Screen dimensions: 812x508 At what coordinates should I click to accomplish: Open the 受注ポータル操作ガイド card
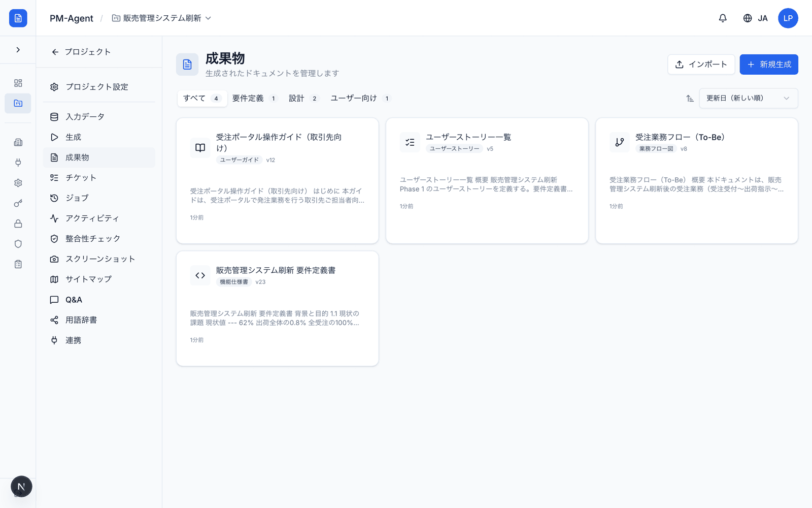coord(278,181)
